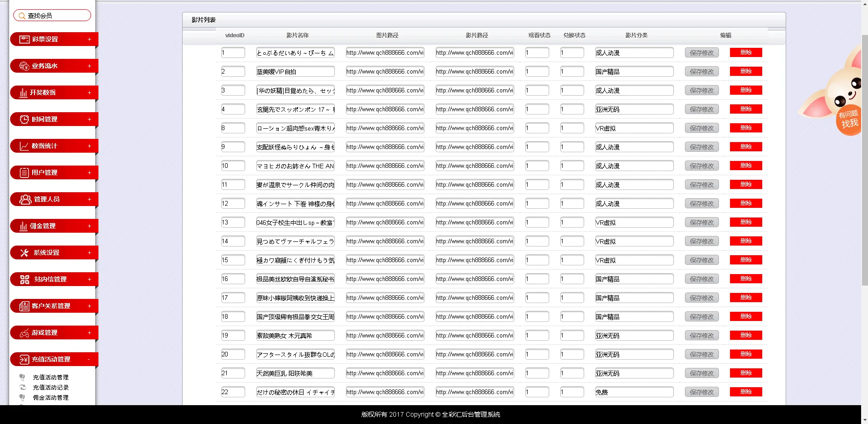Click the 业务流水 coins icon
This screenshot has width=868, height=424.
point(24,66)
